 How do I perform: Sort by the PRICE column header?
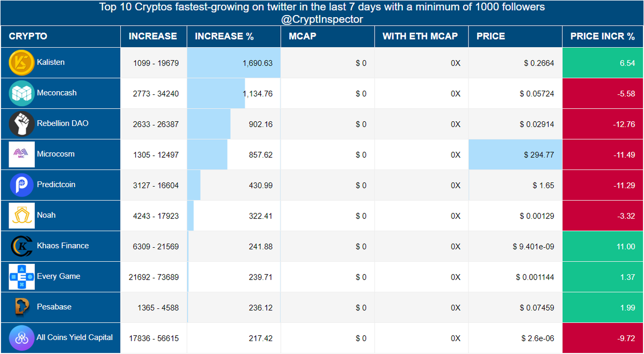click(x=515, y=36)
